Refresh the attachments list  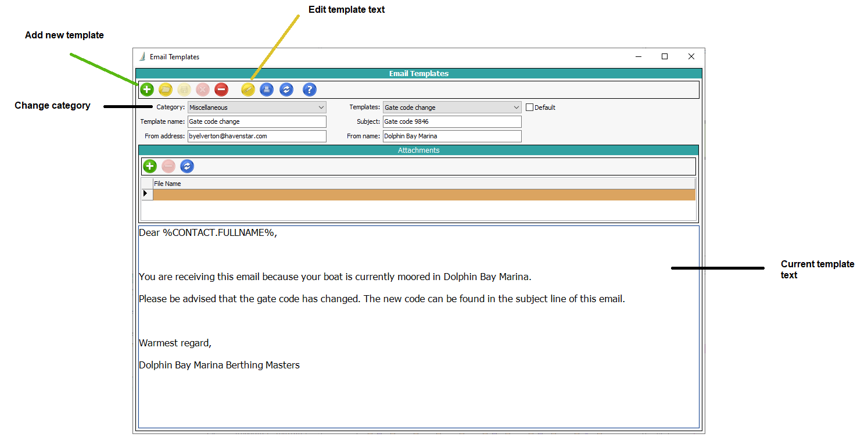coord(187,167)
